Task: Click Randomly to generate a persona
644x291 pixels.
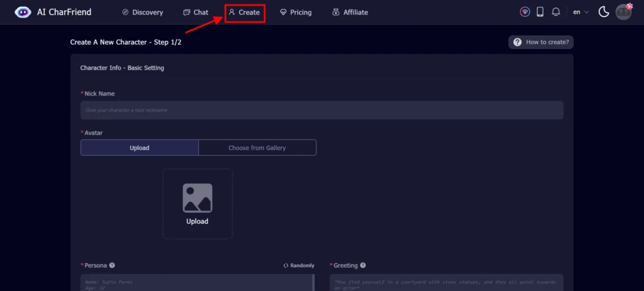Action: 299,265
